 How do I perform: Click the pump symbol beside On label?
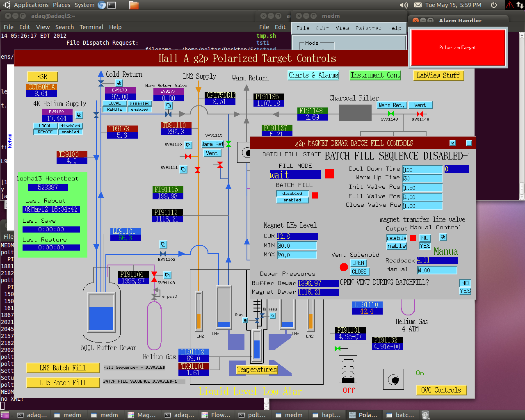click(394, 380)
